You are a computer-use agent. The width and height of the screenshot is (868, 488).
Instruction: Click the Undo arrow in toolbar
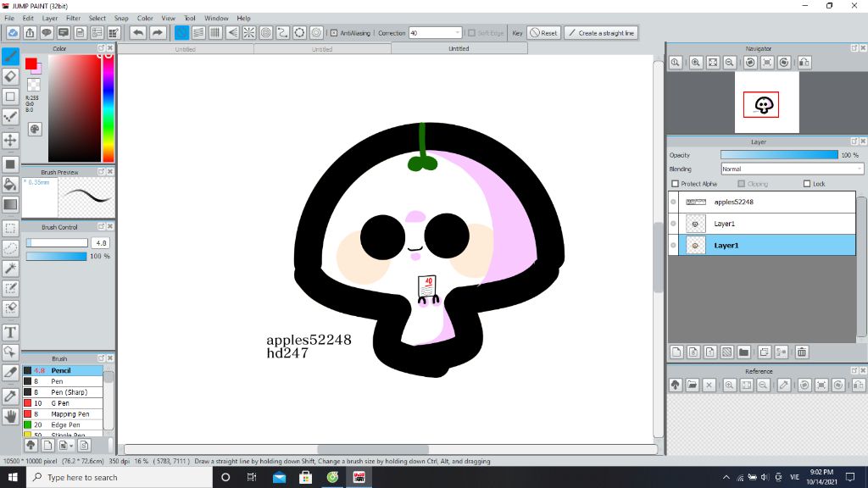tap(137, 33)
